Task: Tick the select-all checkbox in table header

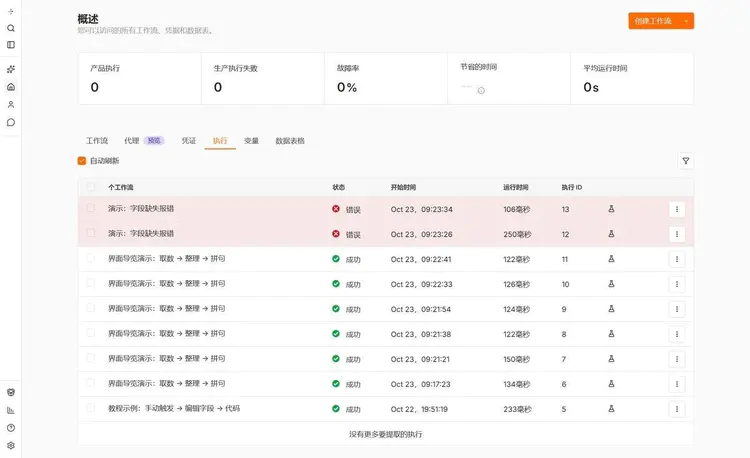Action: [x=90, y=186]
